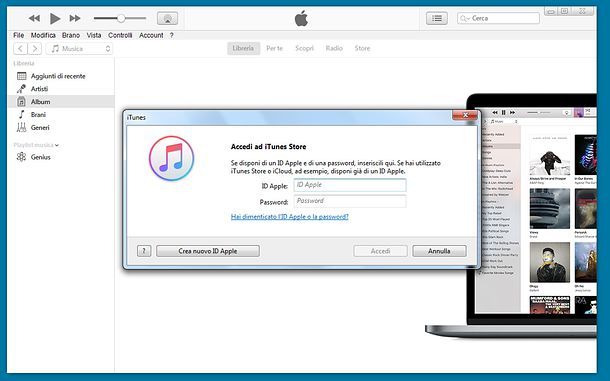The width and height of the screenshot is (610, 381).
Task: Click the Annulla button
Action: click(x=439, y=251)
